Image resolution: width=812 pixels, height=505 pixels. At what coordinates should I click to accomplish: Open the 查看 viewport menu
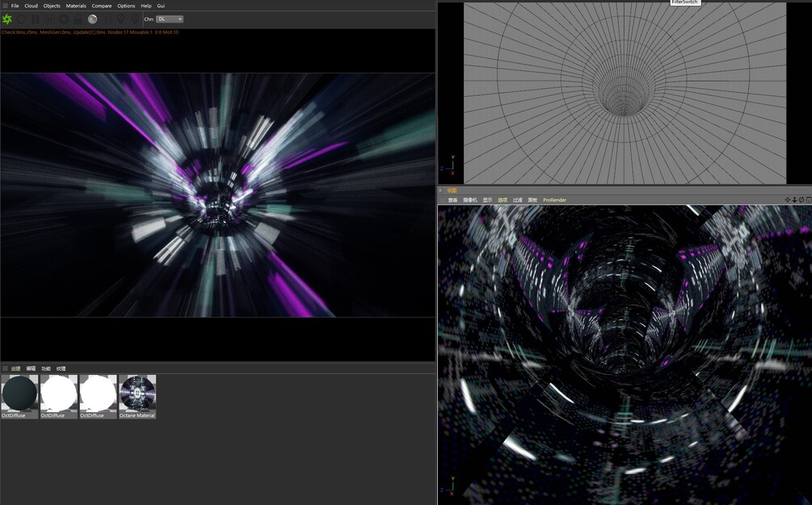pos(453,200)
